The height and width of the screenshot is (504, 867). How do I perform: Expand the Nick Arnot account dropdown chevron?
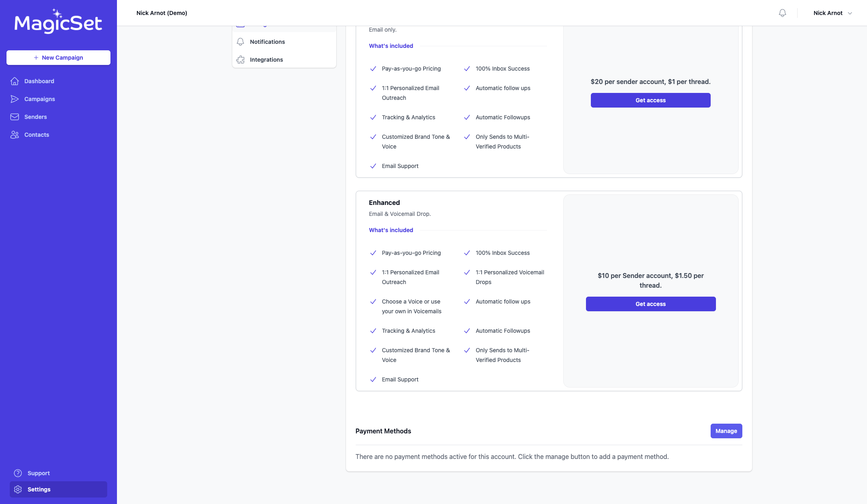tap(850, 13)
